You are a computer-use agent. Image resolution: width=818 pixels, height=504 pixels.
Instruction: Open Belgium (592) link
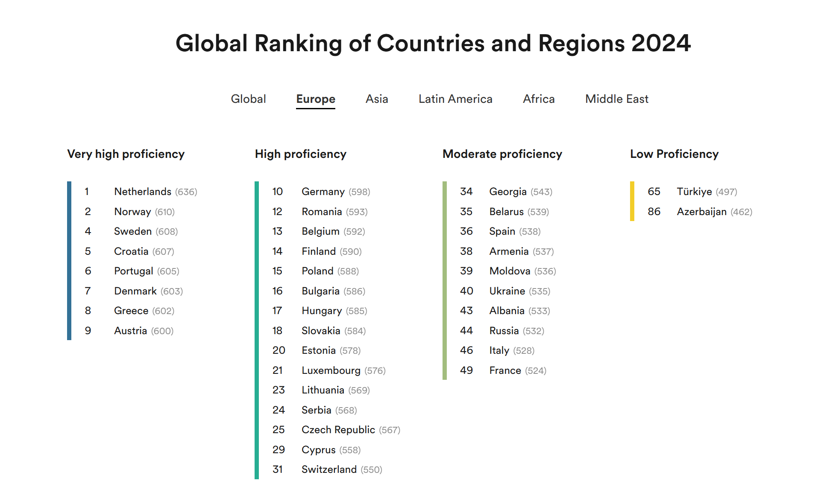333,231
